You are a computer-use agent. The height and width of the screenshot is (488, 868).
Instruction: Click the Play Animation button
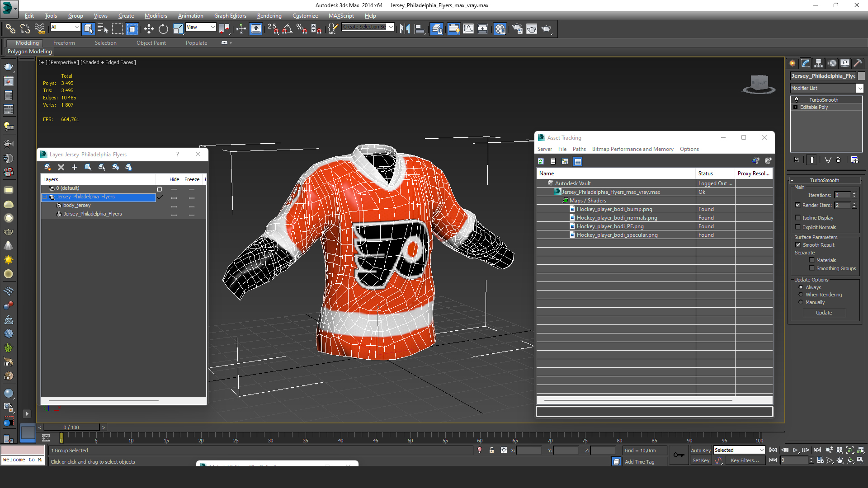coord(795,450)
